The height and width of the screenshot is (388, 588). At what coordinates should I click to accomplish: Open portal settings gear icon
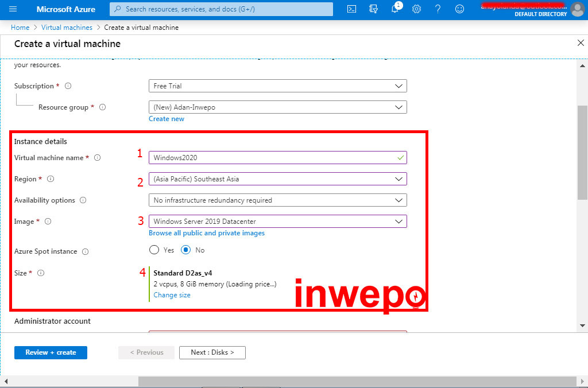[x=417, y=9]
